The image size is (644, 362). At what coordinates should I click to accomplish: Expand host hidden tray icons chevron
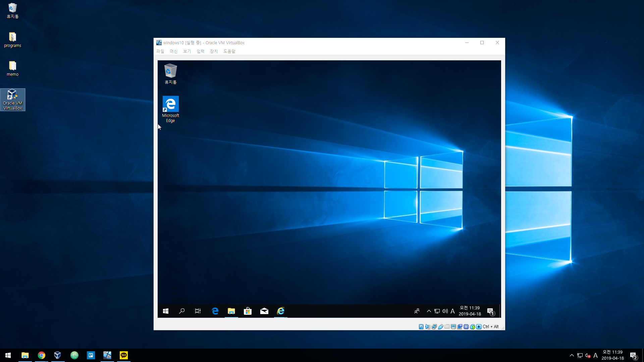point(572,355)
